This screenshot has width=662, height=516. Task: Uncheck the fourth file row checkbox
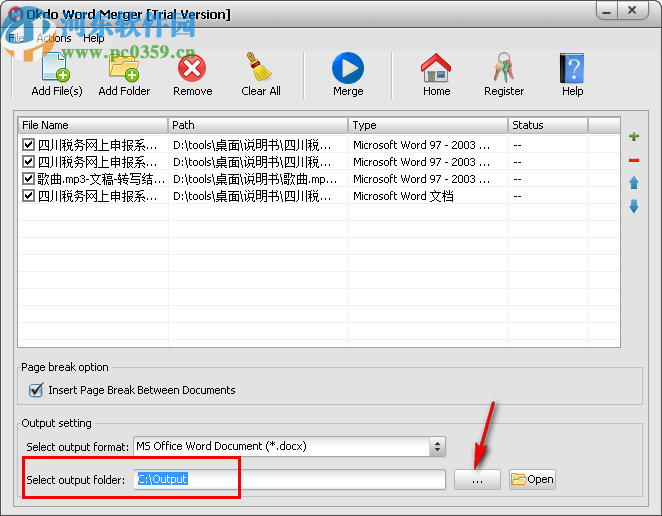pos(28,196)
